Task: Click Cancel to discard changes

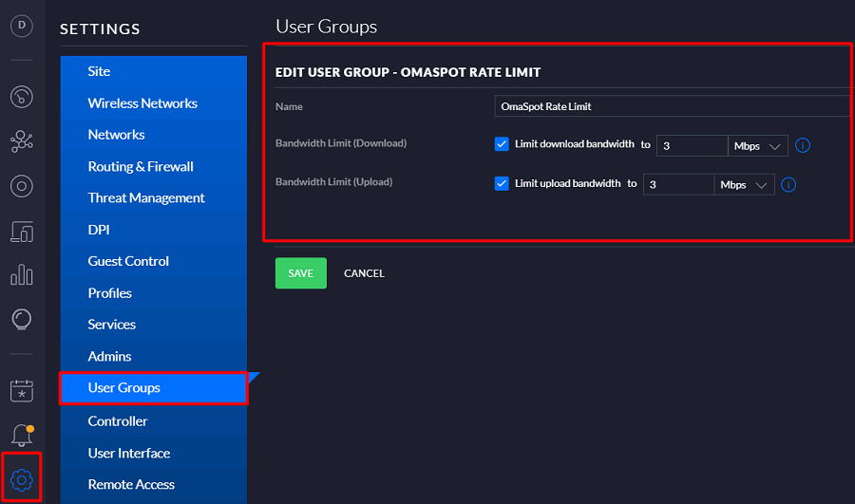Action: [x=364, y=273]
